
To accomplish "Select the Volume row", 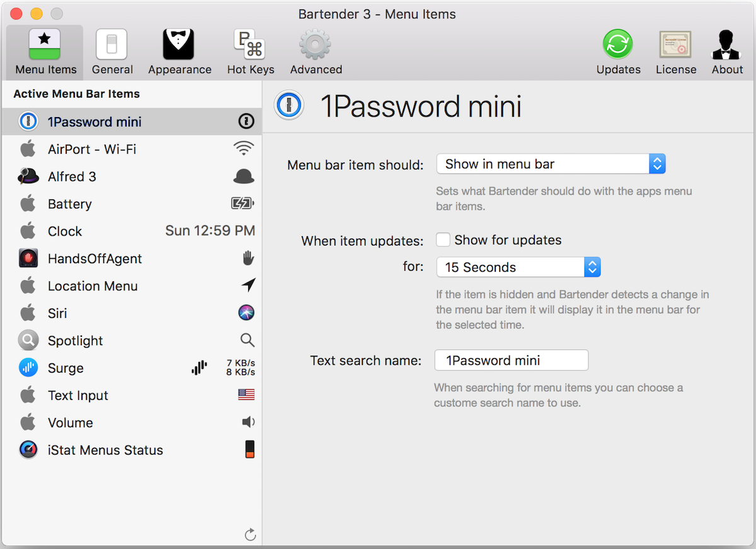I will (132, 422).
